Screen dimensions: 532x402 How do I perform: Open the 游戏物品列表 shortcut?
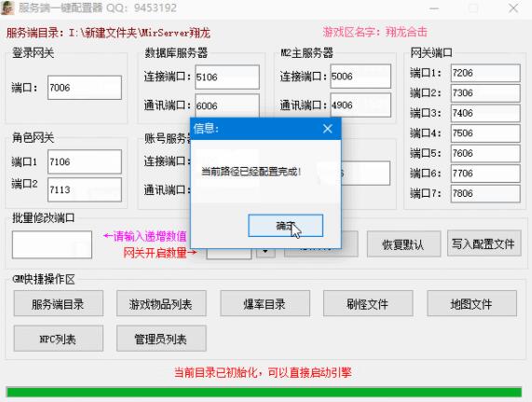[x=161, y=303]
